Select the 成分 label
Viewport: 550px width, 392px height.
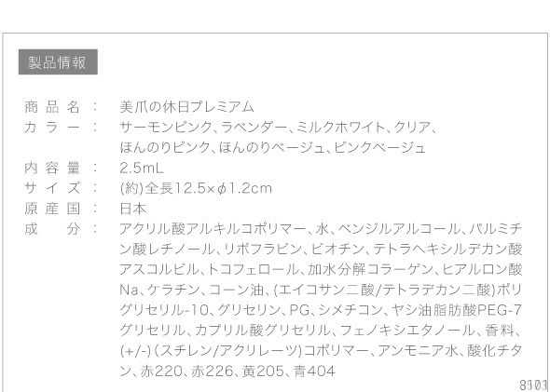52,229
